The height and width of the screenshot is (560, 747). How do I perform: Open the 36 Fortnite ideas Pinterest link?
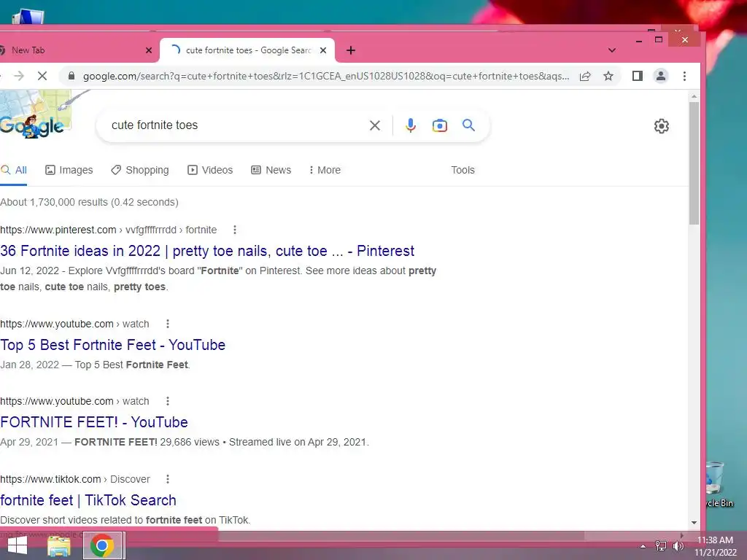point(207,251)
